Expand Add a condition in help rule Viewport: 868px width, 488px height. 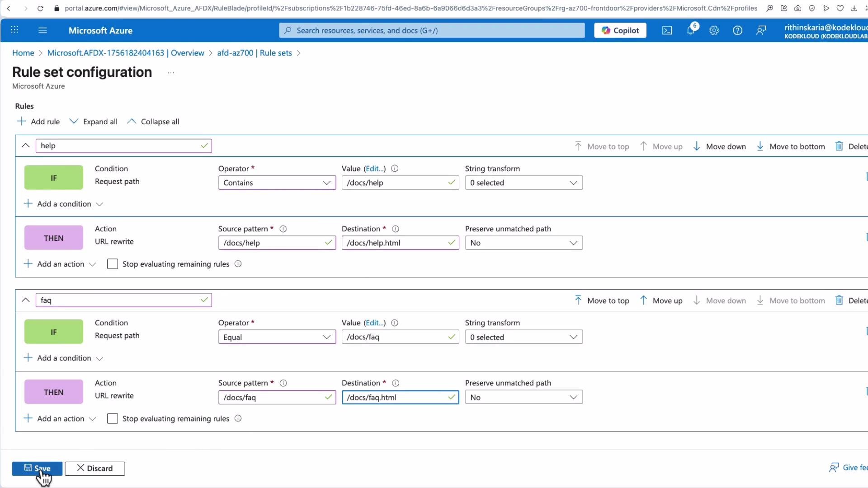[x=63, y=204]
